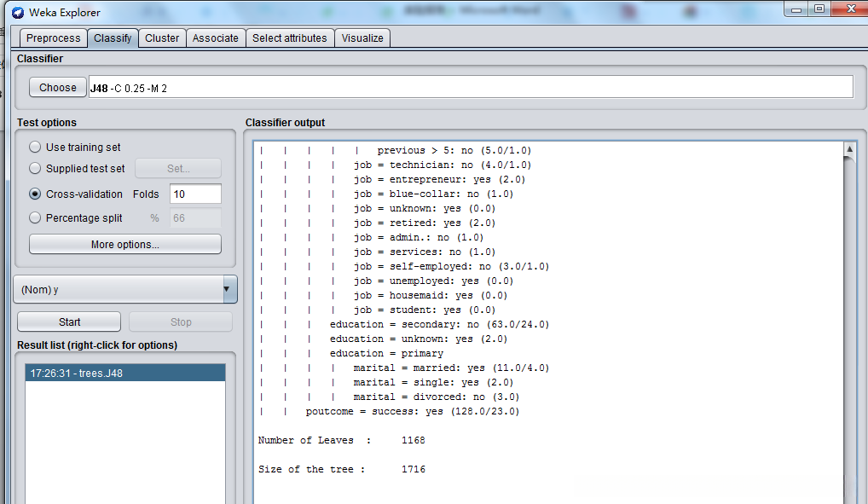The height and width of the screenshot is (504, 868).
Task: Click 'Size of the tree : 1716' text
Action: (x=342, y=469)
